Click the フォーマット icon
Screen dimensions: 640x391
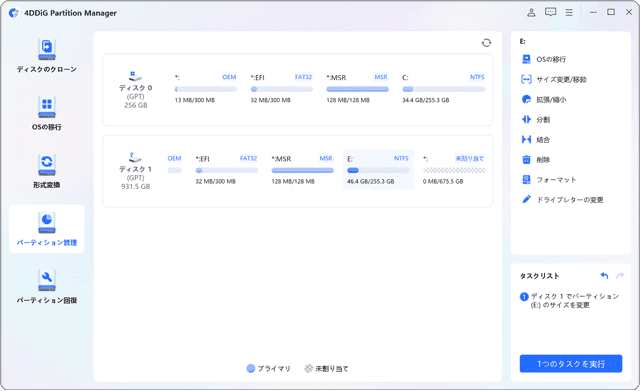[x=527, y=180]
